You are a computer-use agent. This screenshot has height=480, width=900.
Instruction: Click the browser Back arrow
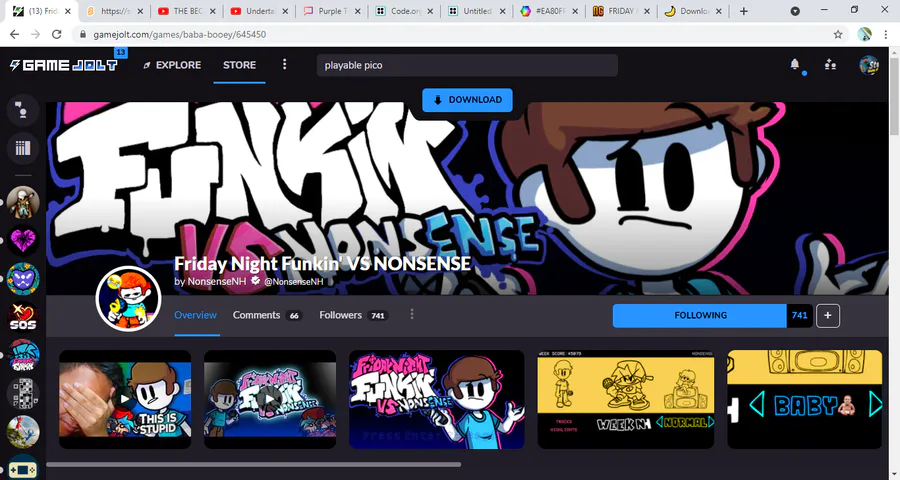(14, 34)
